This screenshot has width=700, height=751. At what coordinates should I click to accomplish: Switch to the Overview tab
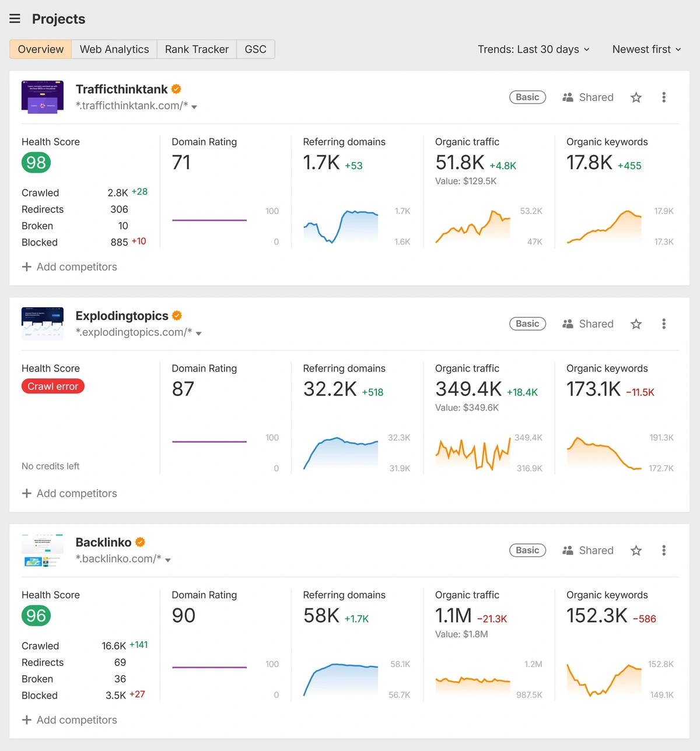[x=41, y=50]
